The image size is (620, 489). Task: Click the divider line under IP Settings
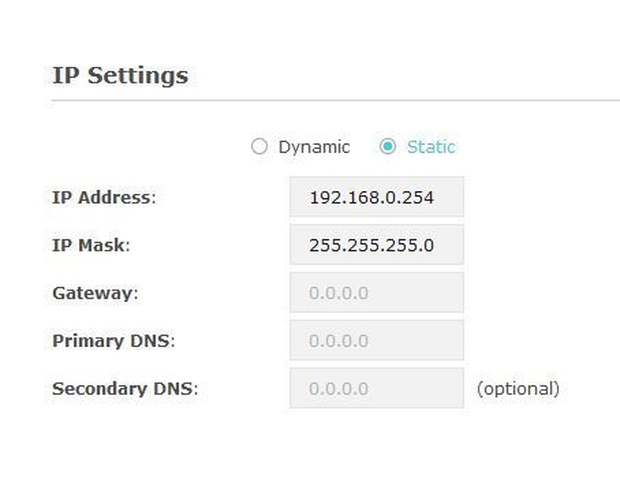click(x=335, y=100)
